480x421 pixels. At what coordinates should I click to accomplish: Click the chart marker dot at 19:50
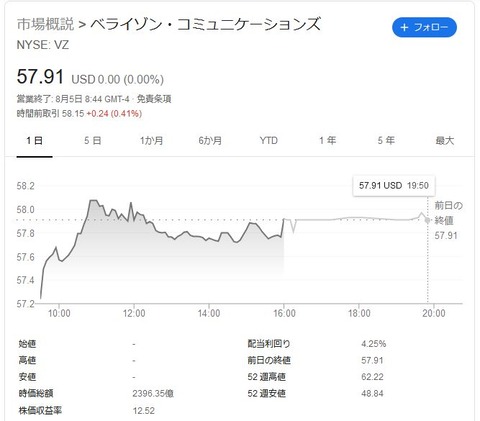tap(427, 220)
